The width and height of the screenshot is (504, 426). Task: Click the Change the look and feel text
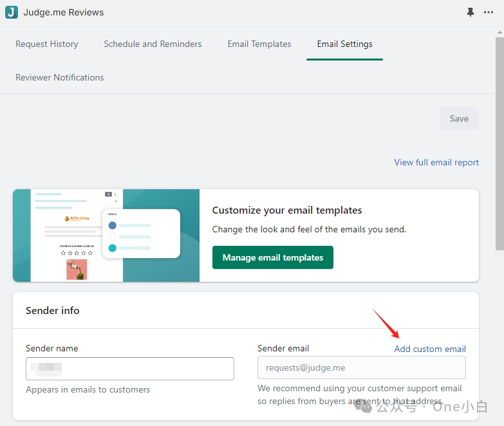coord(309,229)
